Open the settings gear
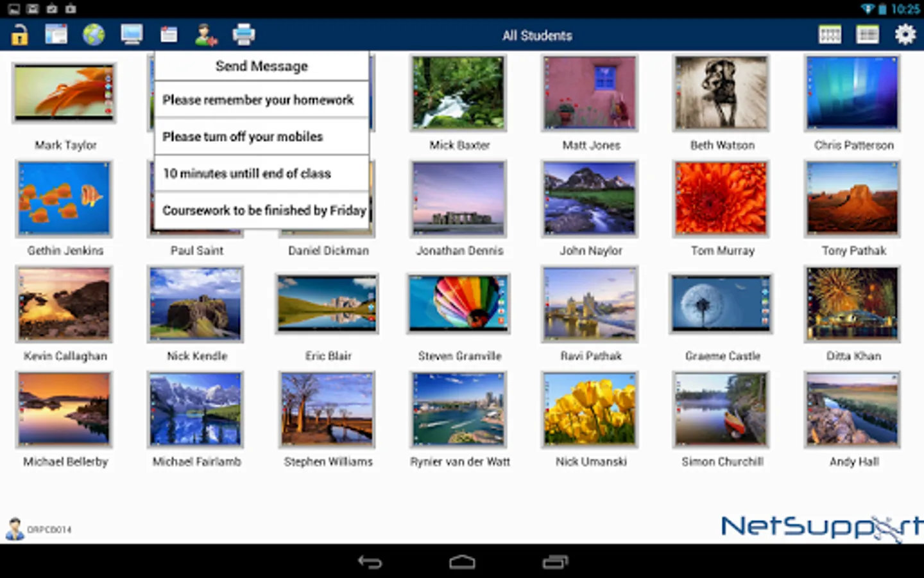Image resolution: width=924 pixels, height=578 pixels. (x=905, y=34)
